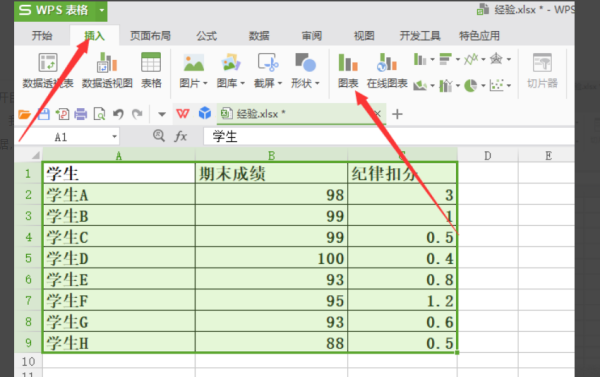Click the fx insert function button
Screen dimensions: 600x377
point(181,136)
